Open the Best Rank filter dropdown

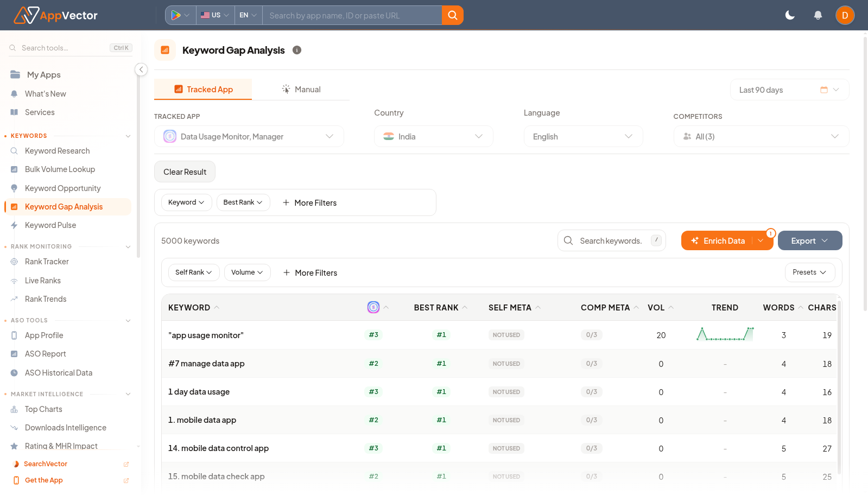tap(243, 202)
